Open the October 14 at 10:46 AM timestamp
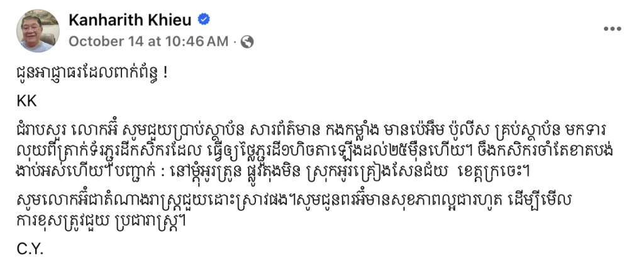 [148, 42]
